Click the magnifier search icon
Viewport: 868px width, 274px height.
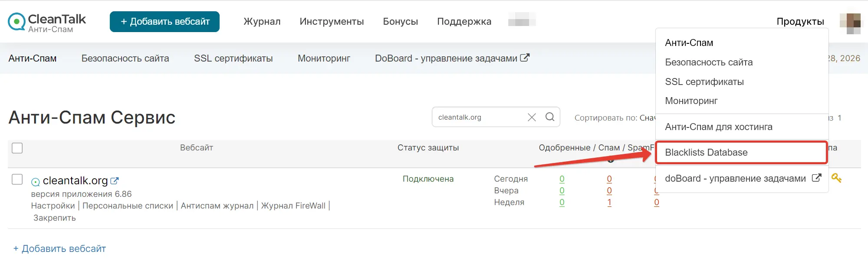click(550, 117)
